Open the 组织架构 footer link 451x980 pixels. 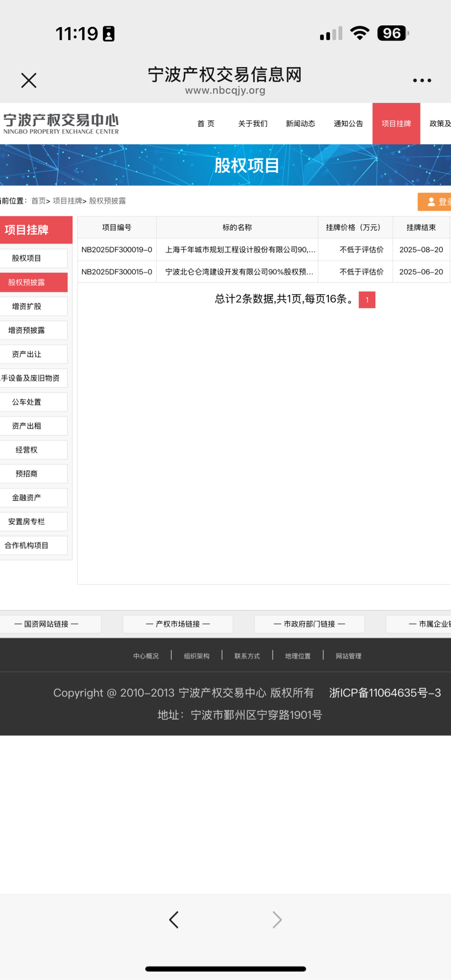point(197,656)
